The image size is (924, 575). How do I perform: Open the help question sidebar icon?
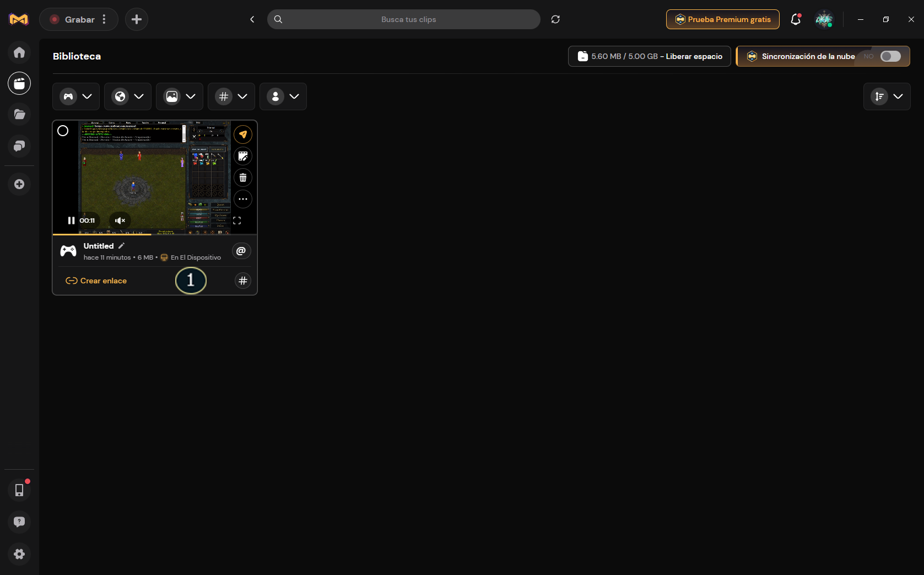click(x=19, y=522)
